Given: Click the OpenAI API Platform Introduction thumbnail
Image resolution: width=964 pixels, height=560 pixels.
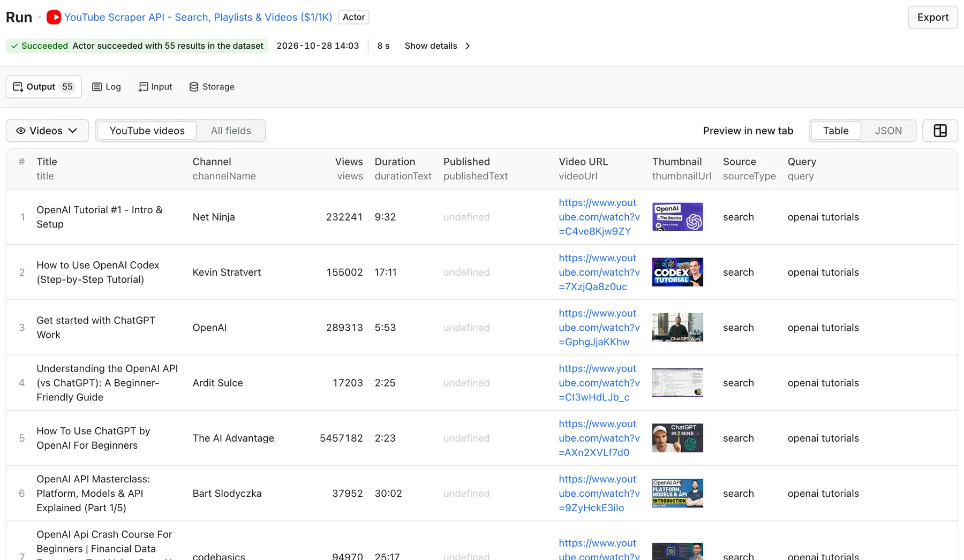Looking at the screenshot, I should 677,493.
